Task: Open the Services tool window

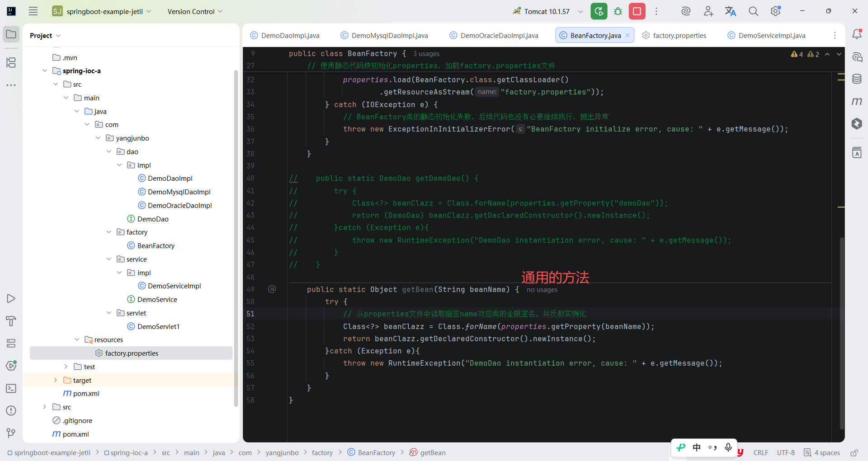Action: click(x=11, y=343)
